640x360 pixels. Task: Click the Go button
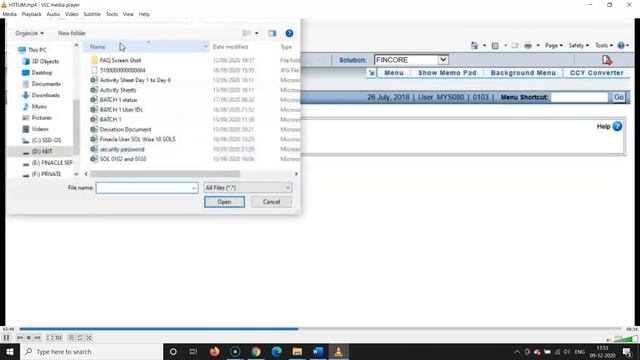[x=619, y=97]
